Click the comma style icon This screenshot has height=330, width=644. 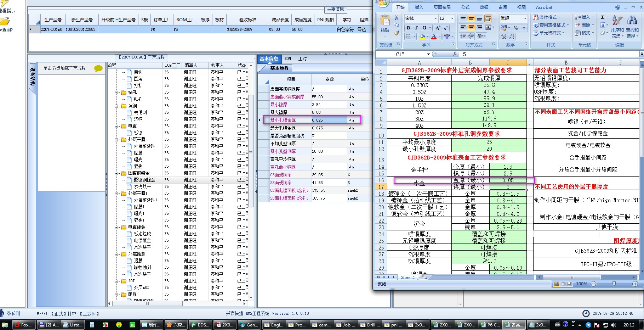pos(524,28)
